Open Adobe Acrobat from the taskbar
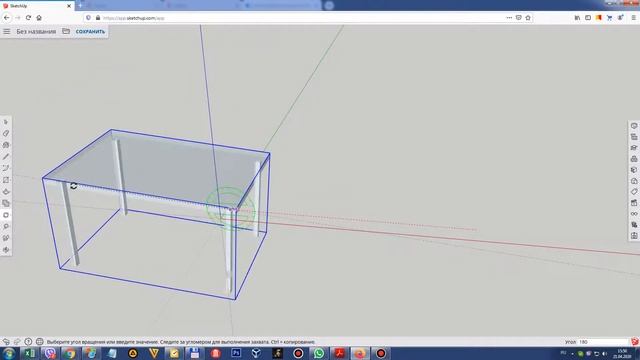 339,353
